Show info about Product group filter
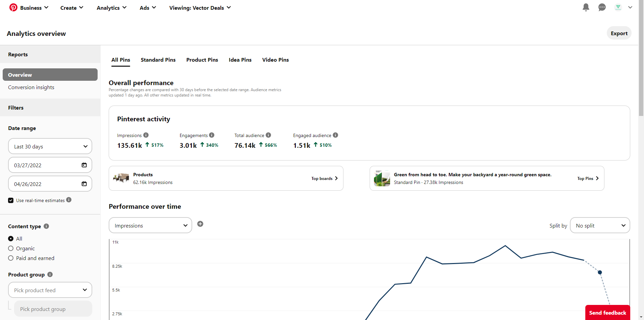Image resolution: width=644 pixels, height=320 pixels. 50,274
